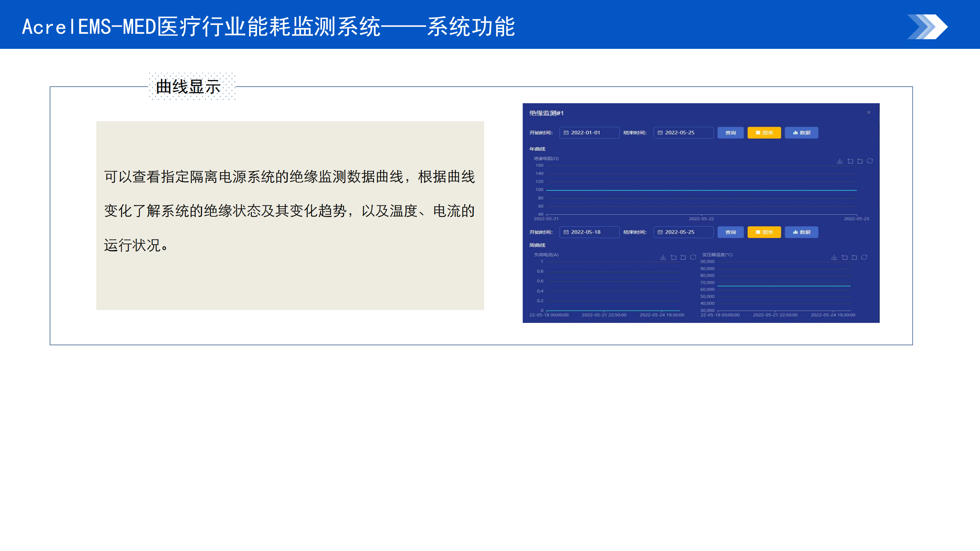Click the description paragraph starting 可以查看指定隔离电源
980x551 pixels.
click(290, 211)
